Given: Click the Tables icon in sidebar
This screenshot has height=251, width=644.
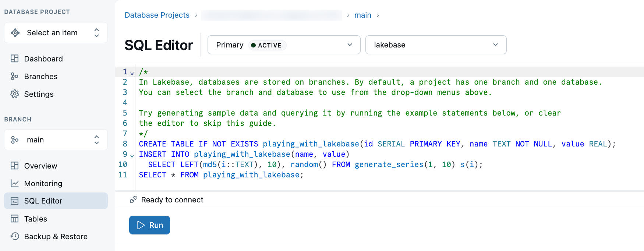Looking at the screenshot, I should [15, 219].
